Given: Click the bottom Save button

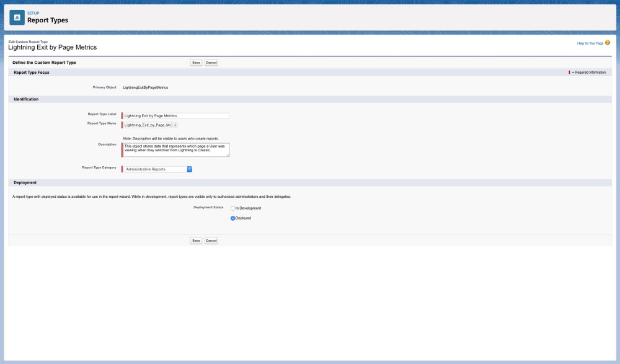Looking at the screenshot, I should click(196, 241).
